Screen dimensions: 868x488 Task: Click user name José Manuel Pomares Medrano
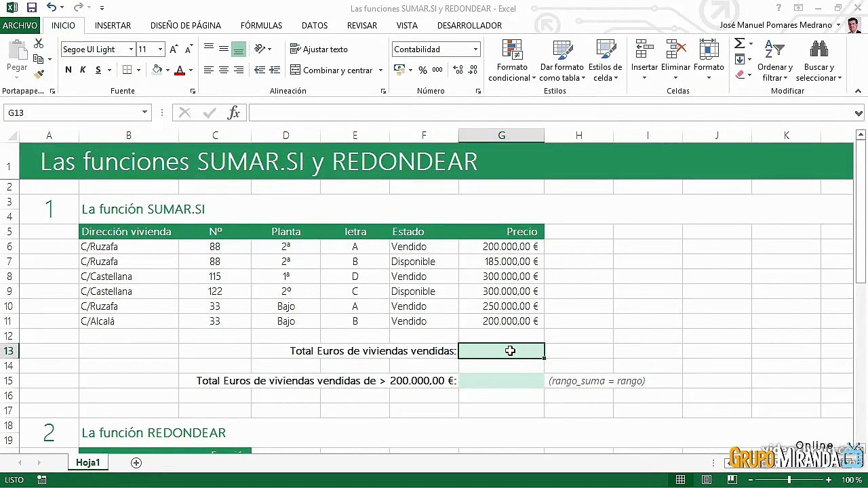pyautogui.click(x=776, y=25)
